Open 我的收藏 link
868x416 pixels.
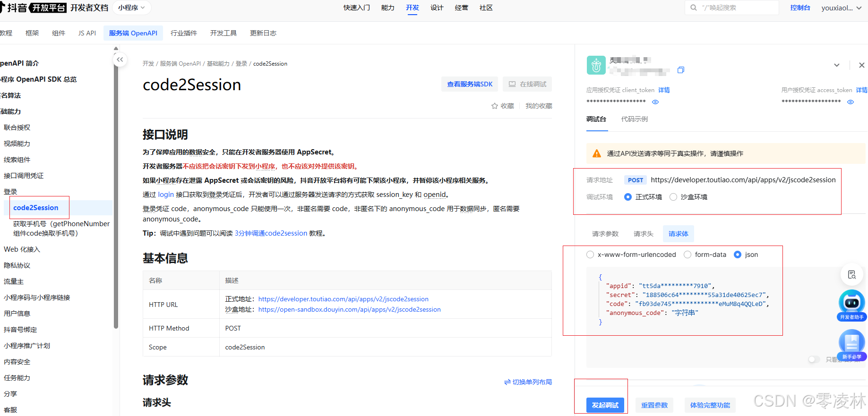click(539, 106)
